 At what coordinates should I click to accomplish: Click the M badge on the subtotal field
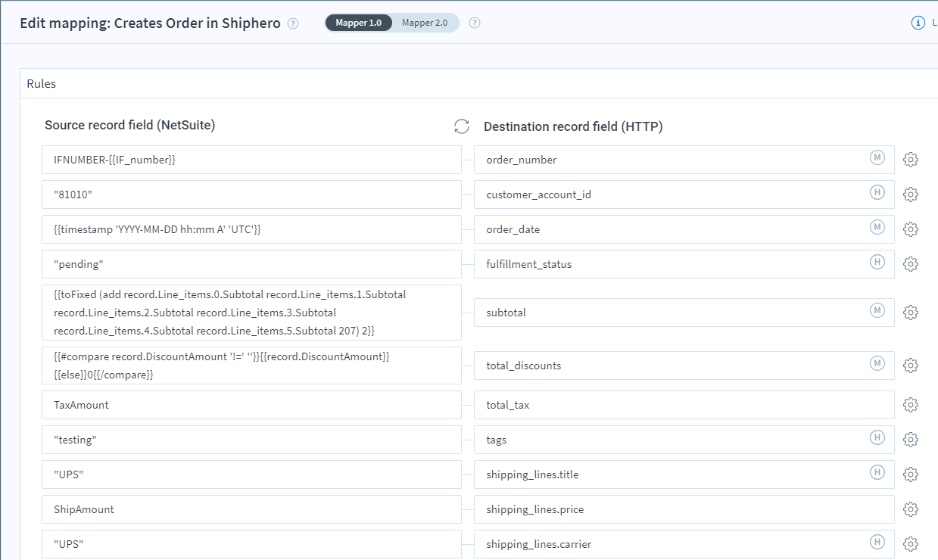pos(877,312)
